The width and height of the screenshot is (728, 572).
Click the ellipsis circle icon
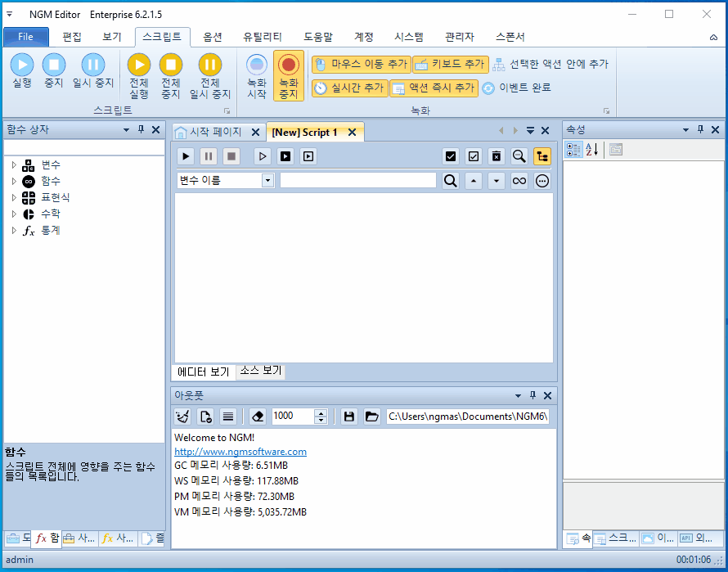(542, 181)
